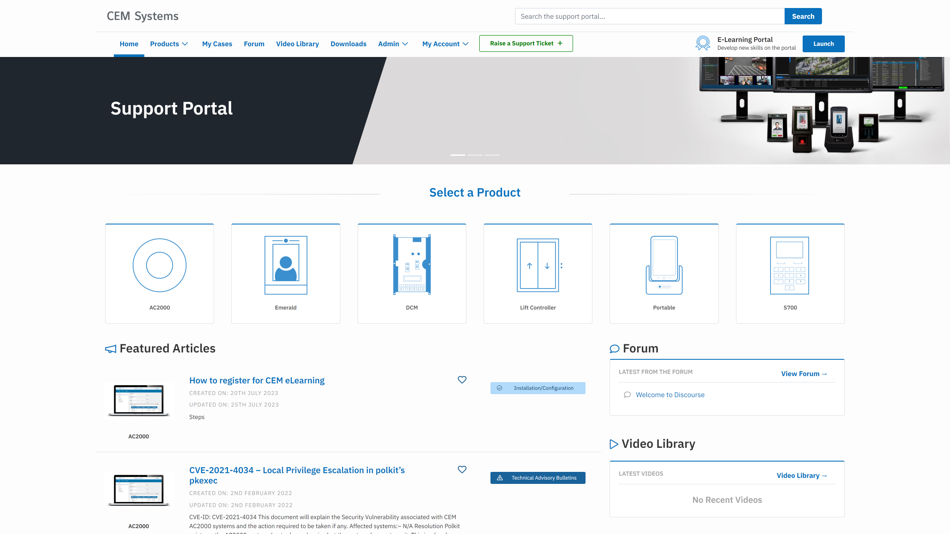Open the Forum navigation item
This screenshot has width=950, height=534.
pyautogui.click(x=254, y=44)
